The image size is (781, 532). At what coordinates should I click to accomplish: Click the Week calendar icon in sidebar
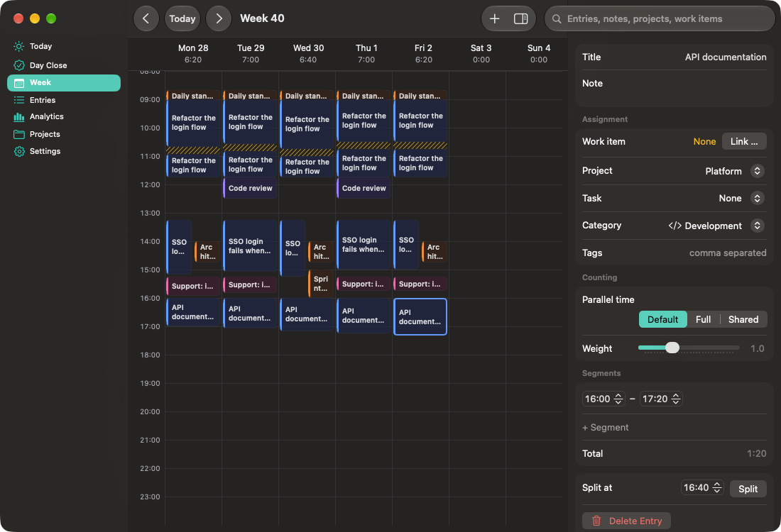tap(19, 82)
